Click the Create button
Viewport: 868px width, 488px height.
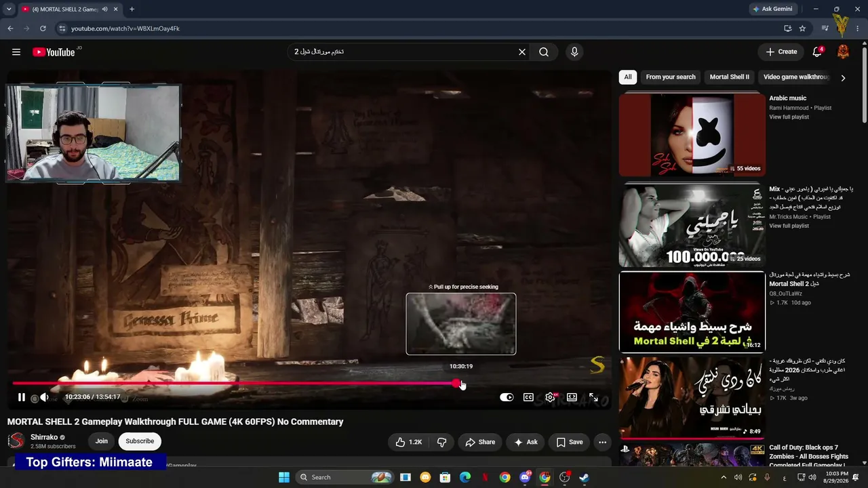point(781,52)
